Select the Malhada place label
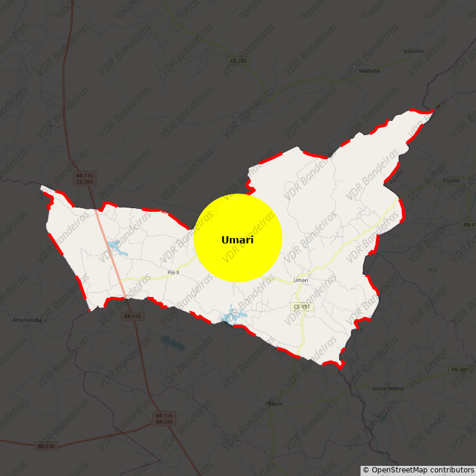This screenshot has height=476, width=476. coord(369,71)
